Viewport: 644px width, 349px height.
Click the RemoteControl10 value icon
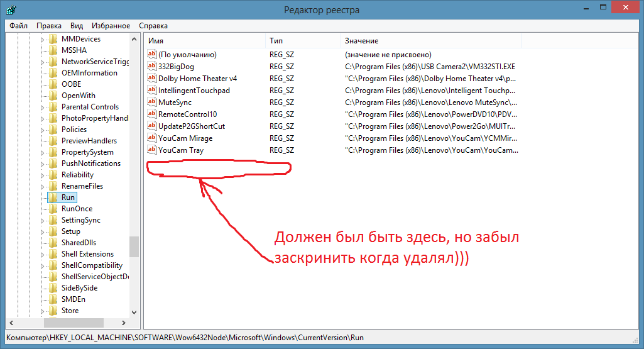pos(152,113)
